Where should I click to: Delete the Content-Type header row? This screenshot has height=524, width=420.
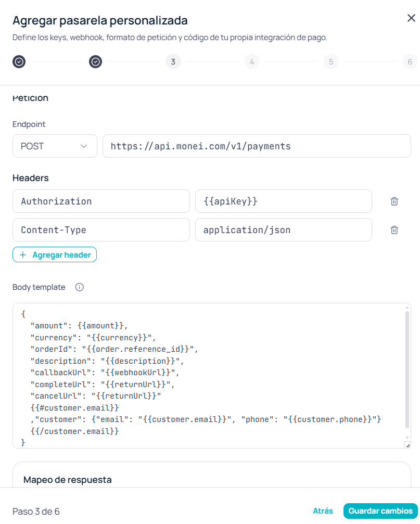click(394, 230)
